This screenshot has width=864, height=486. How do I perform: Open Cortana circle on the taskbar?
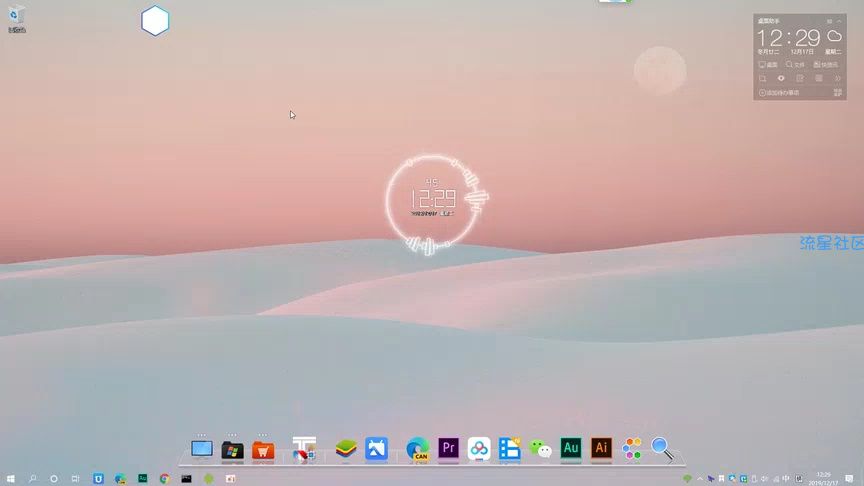point(53,479)
